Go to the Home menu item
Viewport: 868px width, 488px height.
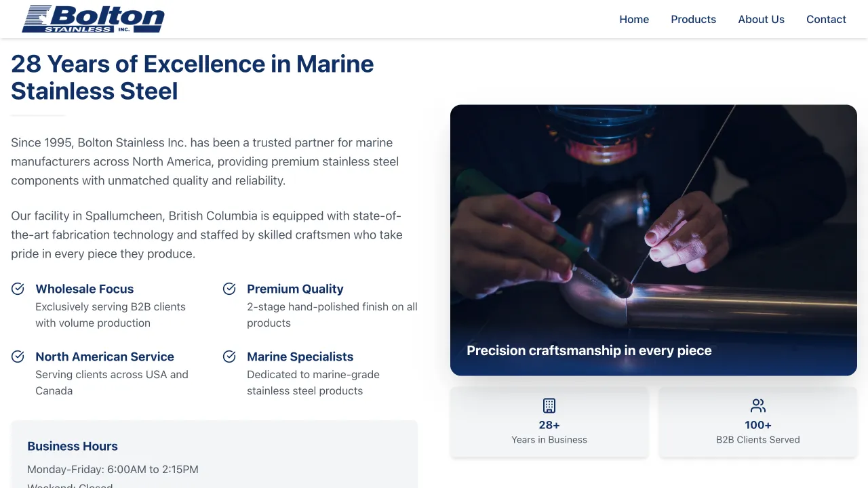point(634,19)
